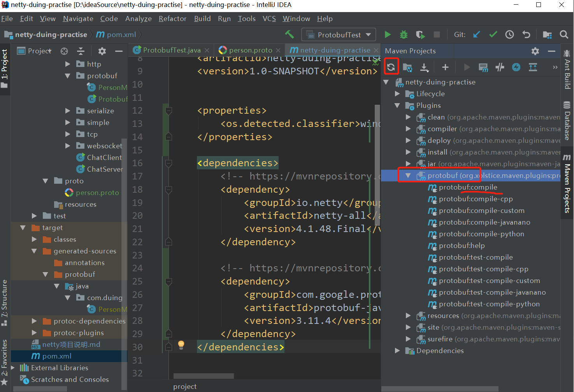Toggle the 2: Favorites tool window
Image resolution: width=574 pixels, height=392 pixels.
click(x=5, y=362)
